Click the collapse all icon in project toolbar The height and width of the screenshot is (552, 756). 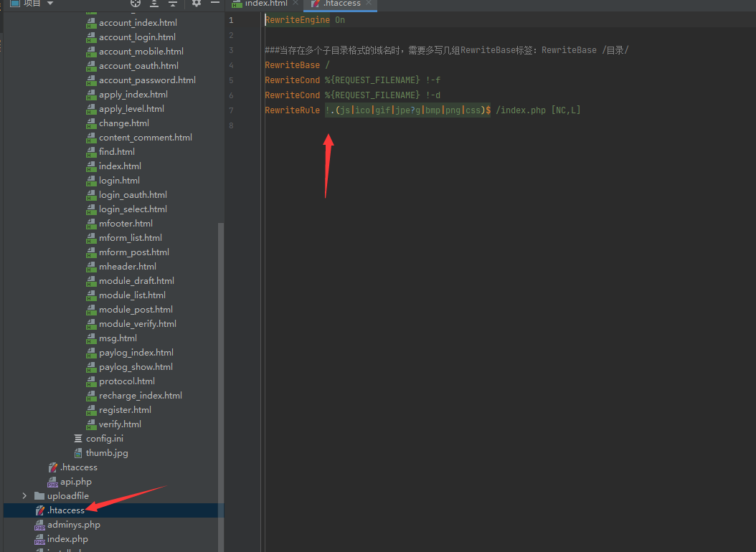(172, 4)
